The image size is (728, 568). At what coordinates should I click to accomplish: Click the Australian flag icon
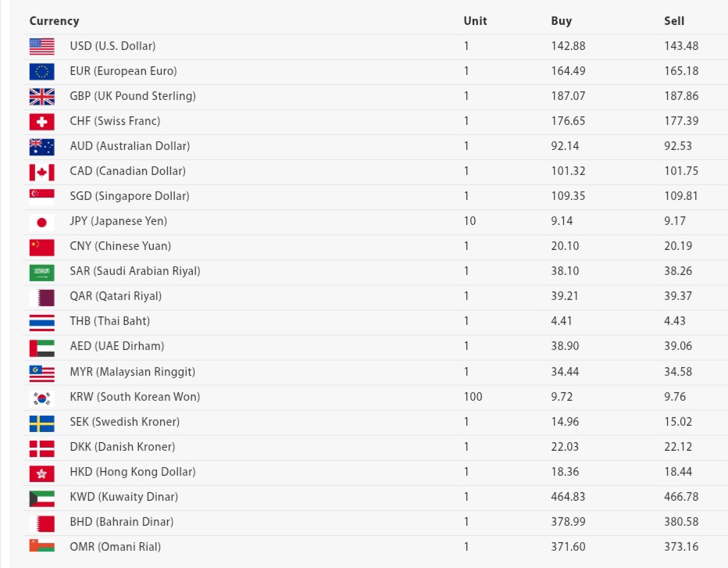(42, 146)
